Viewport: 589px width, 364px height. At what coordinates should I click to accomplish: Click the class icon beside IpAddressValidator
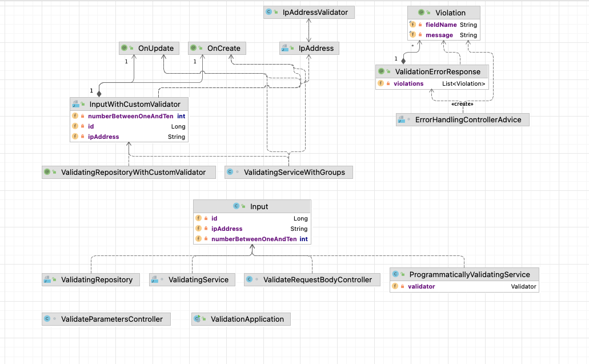269,11
